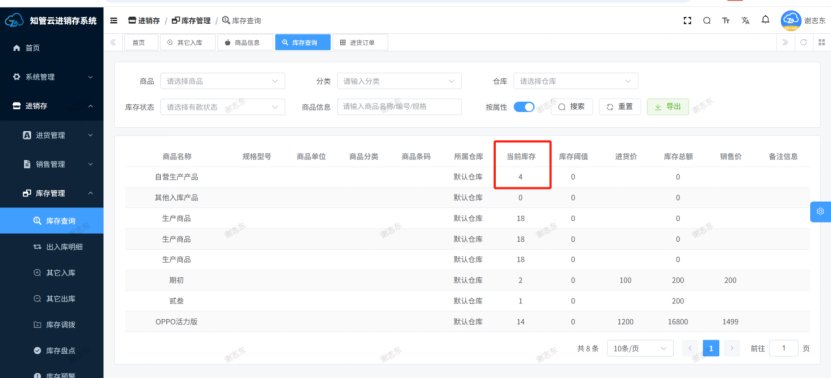Open font size adjustment icon
The width and height of the screenshot is (831, 378).
[x=726, y=21]
